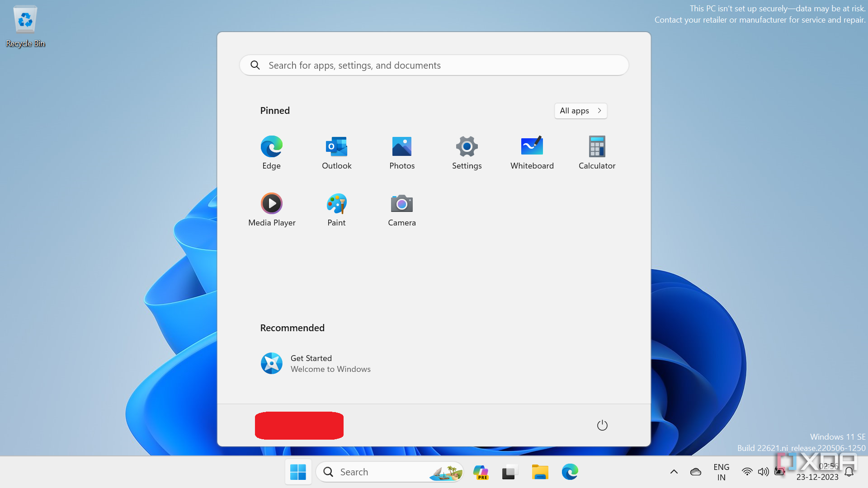The width and height of the screenshot is (868, 488).
Task: Click the Recommended section heading
Action: coord(292,328)
